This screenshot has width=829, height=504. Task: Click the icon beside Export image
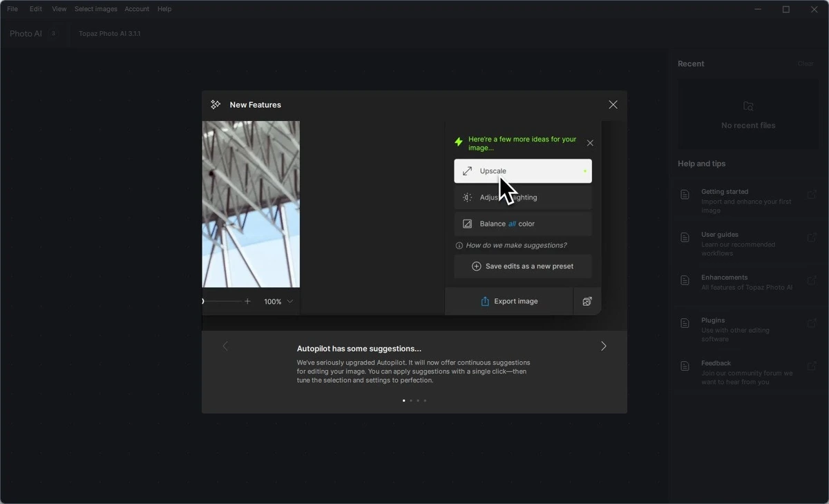point(587,301)
